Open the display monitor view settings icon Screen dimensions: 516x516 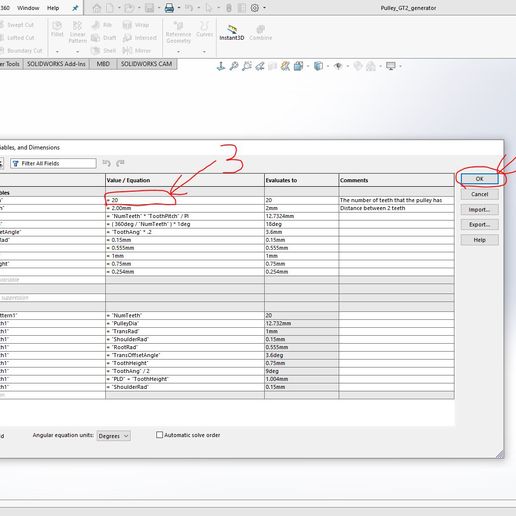click(391, 66)
